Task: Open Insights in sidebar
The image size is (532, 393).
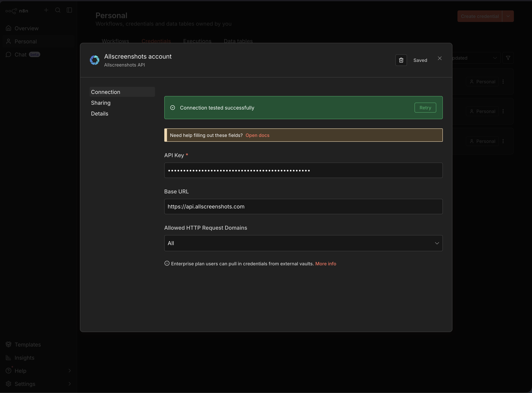Action: click(39, 358)
